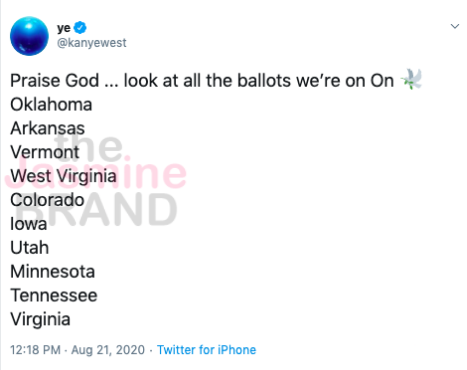Screen dimensions: 467x370
Task: Click the word Minnesota in the tweet
Action: pos(52,272)
